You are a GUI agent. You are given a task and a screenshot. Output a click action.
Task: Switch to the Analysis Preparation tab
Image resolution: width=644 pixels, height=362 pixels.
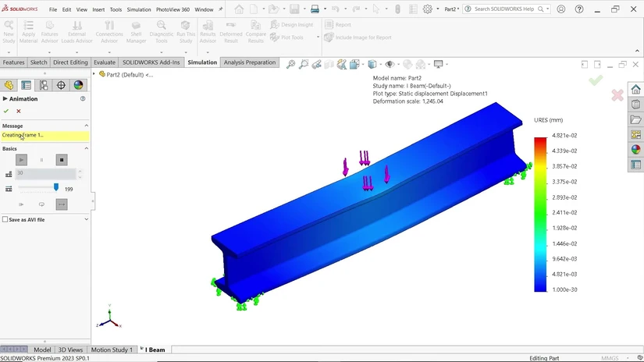point(249,62)
